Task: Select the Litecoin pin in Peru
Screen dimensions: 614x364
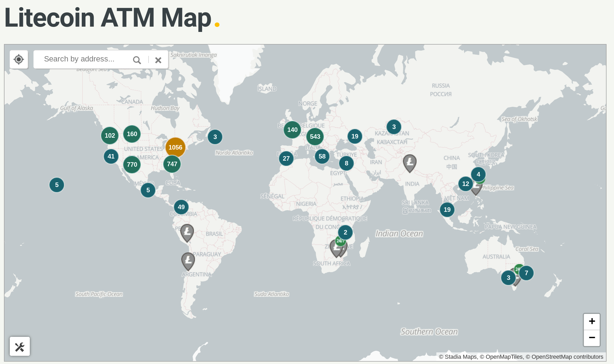Action: click(187, 233)
